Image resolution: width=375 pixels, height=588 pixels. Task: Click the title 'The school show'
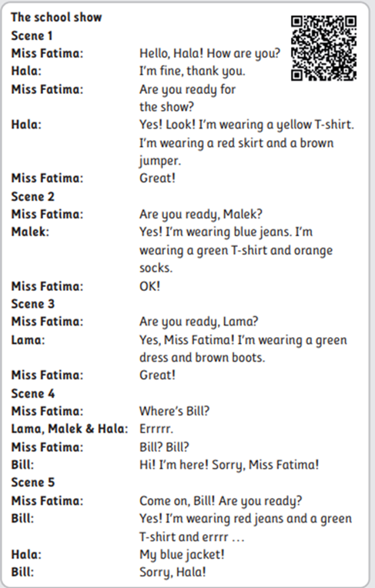pyautogui.click(x=56, y=17)
